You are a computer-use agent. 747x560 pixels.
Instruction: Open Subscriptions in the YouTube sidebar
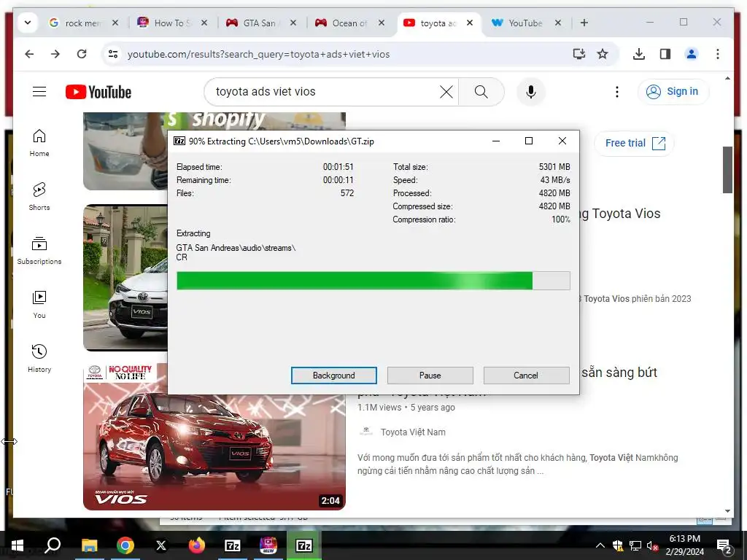(39, 251)
